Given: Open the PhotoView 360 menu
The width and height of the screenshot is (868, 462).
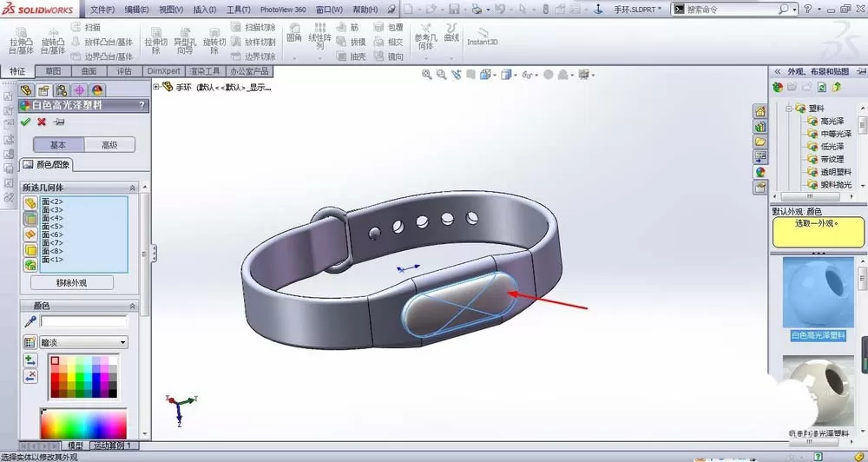Looking at the screenshot, I should coord(283,10).
